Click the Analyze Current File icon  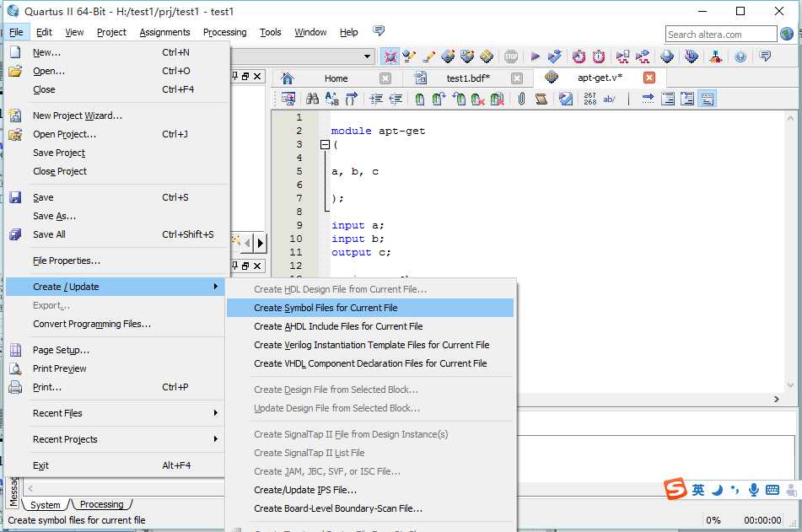coord(566,98)
